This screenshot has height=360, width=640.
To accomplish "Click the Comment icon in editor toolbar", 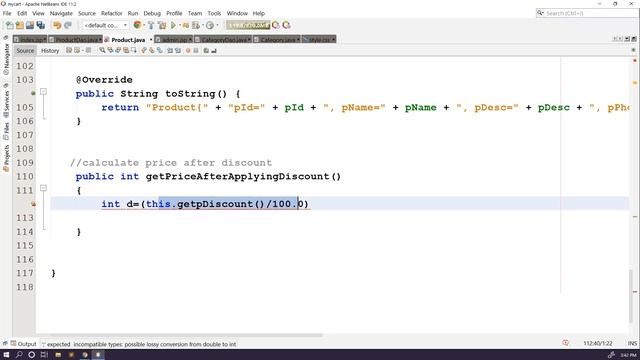I will 206,51.
